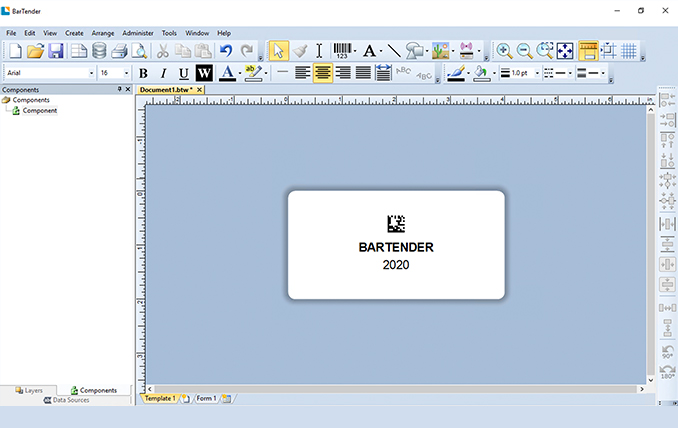Image resolution: width=678 pixels, height=428 pixels.
Task: Click the text highlight color swatch
Action: click(x=253, y=73)
